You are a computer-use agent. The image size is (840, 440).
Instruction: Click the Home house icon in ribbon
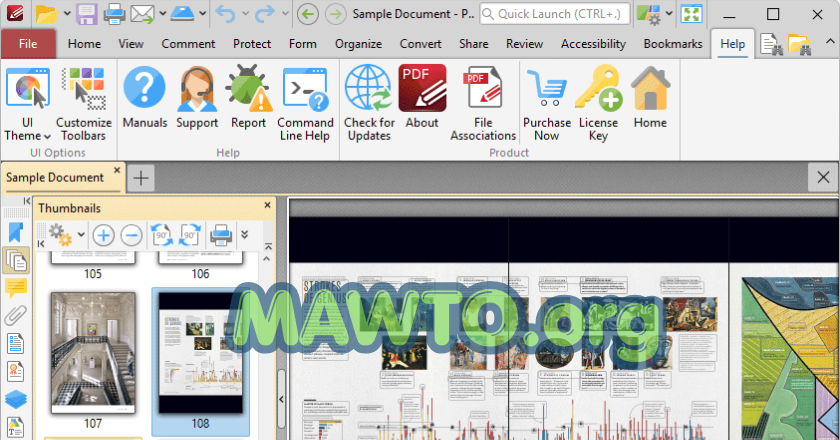(650, 98)
